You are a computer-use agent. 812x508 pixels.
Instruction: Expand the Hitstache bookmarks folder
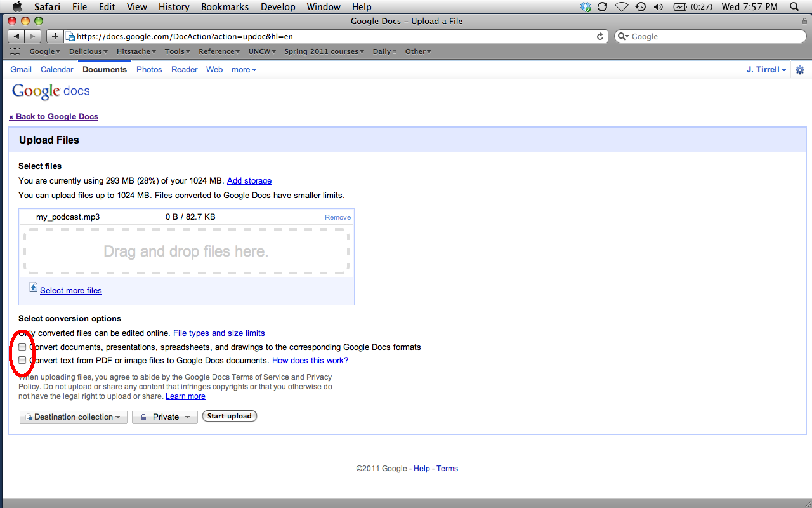[136, 51]
